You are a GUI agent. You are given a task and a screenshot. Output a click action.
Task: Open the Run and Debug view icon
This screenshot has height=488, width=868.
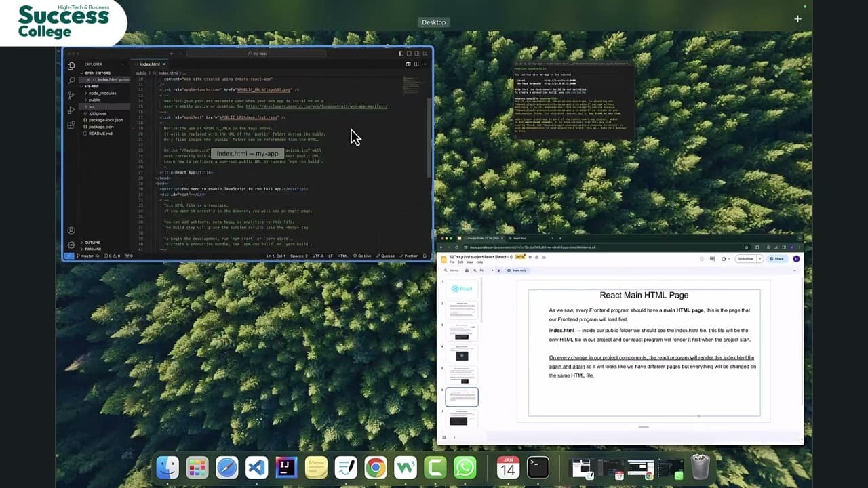[x=71, y=110]
